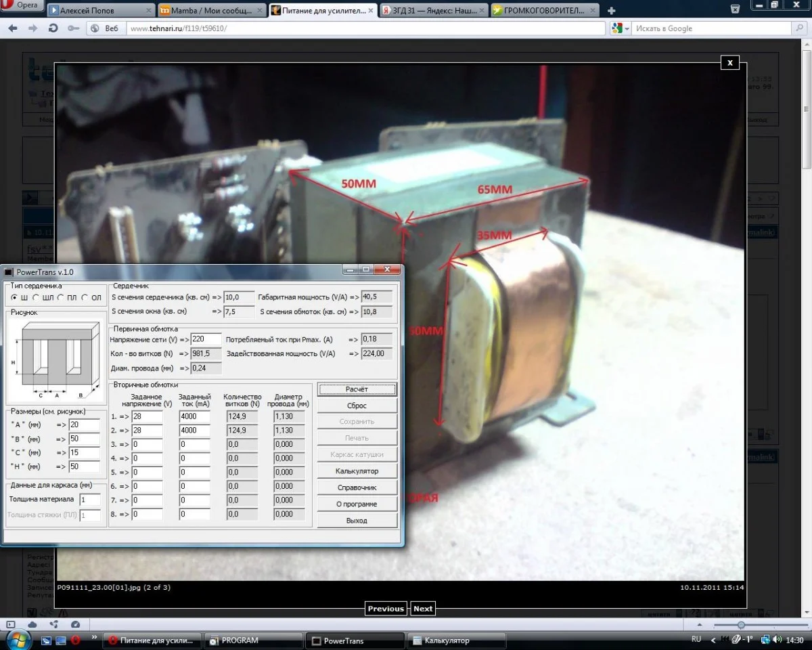812x650 pixels.
Task: Click the "Напряжение сети" input field
Action: 206,339
